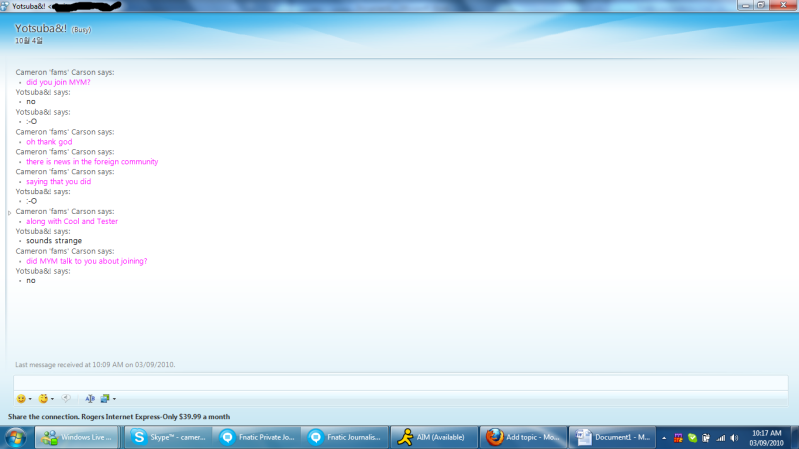Open Fnatic Journalis... taskbar window
Screen dimensions: 799x449
click(345, 437)
